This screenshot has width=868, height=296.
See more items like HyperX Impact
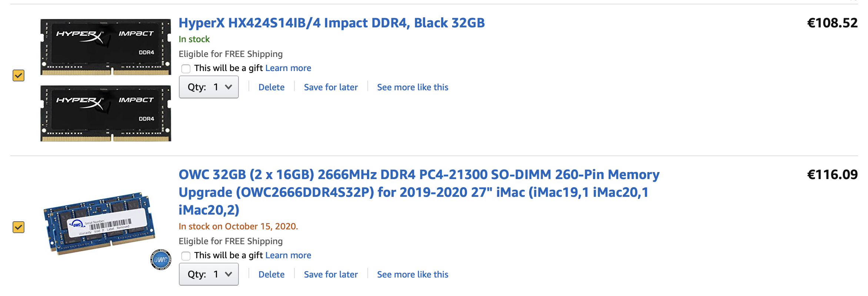point(413,87)
